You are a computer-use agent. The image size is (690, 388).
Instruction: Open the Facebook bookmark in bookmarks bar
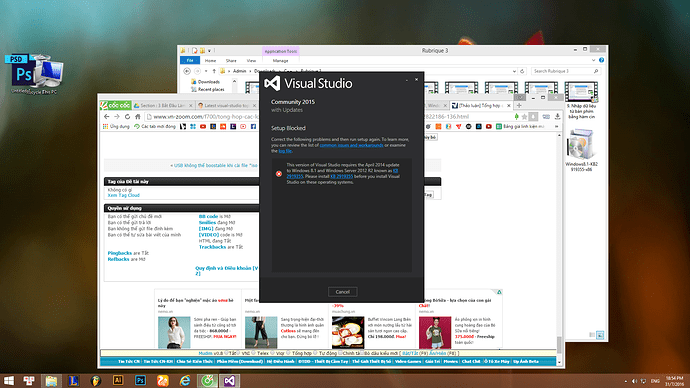tap(253, 127)
